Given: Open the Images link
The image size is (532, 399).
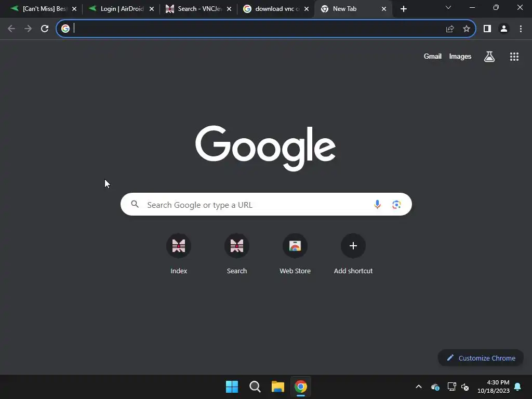Looking at the screenshot, I should click(460, 56).
